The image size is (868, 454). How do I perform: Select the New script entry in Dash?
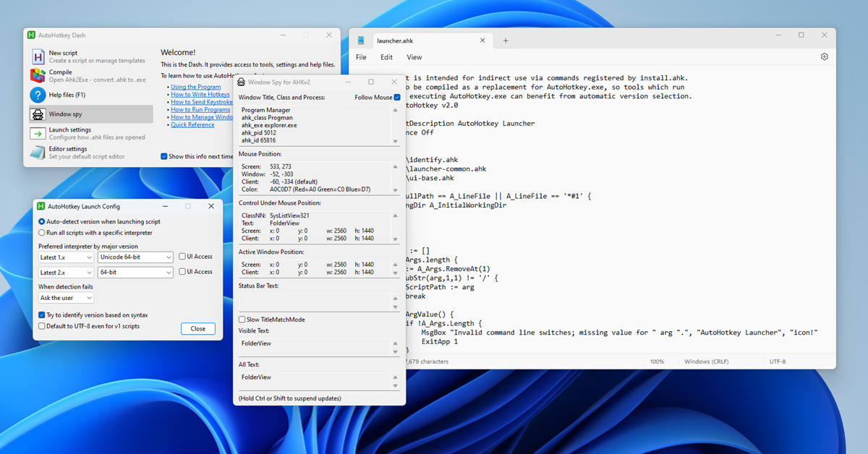pyautogui.click(x=90, y=56)
